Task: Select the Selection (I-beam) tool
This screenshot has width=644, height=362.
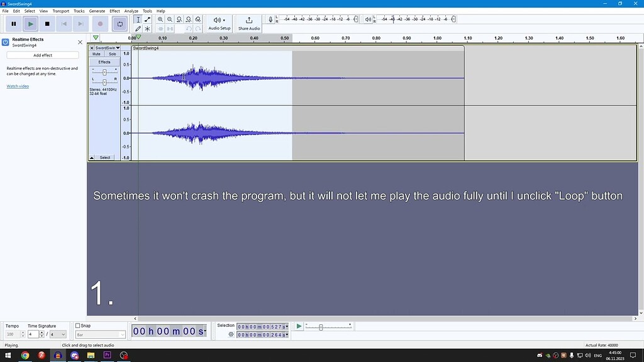Action: tap(138, 19)
